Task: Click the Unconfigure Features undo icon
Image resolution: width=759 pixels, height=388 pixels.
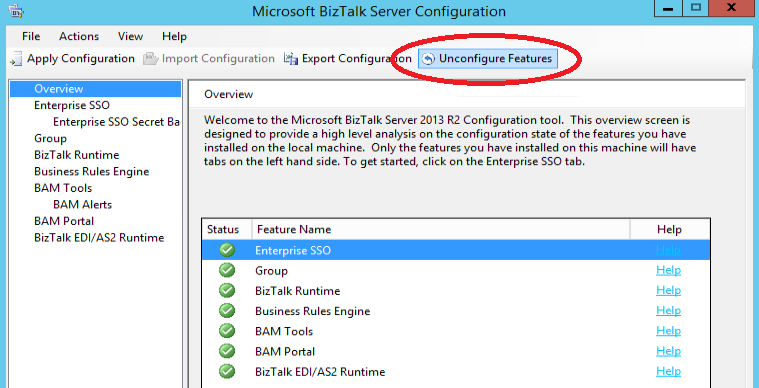Action: tap(428, 59)
